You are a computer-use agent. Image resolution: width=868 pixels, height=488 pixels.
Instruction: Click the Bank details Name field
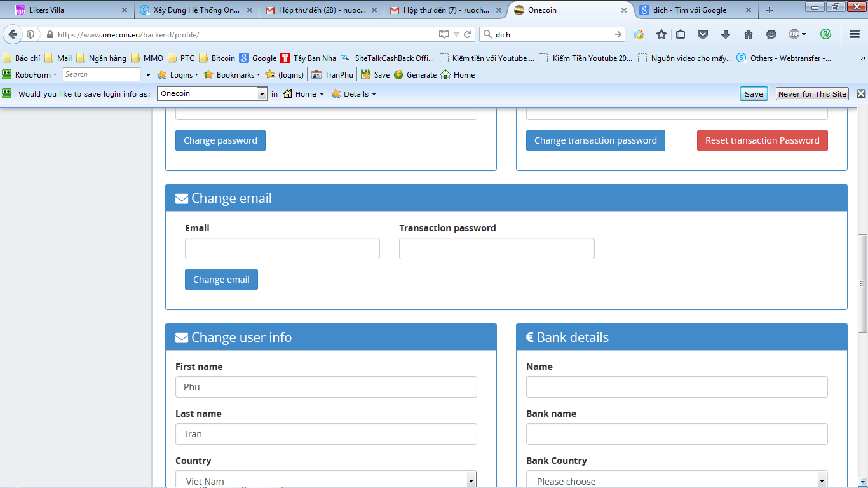point(677,387)
